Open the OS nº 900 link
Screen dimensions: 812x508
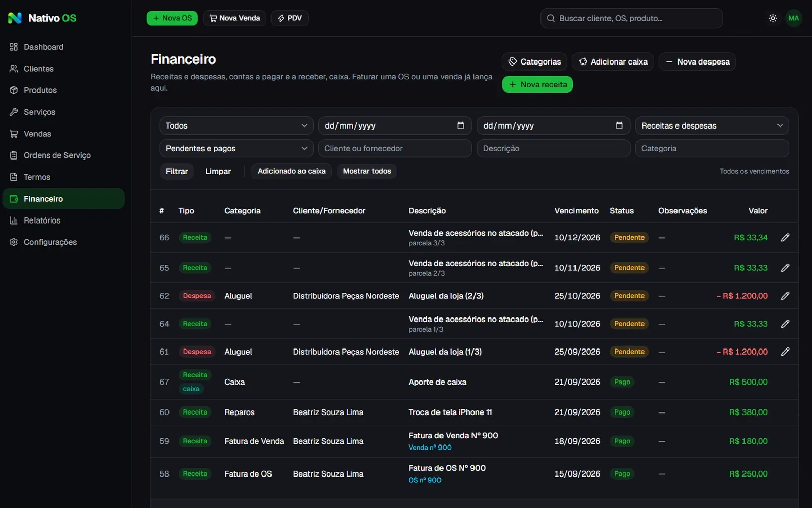point(425,480)
